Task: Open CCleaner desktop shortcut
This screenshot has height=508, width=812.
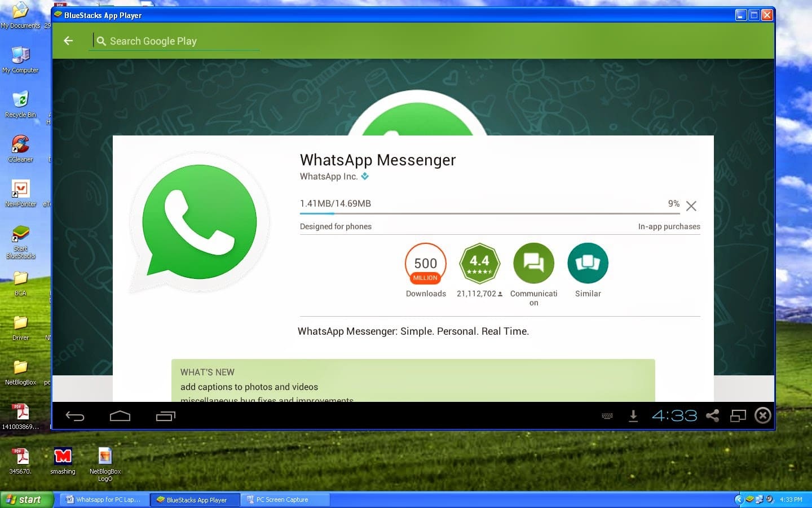Action: coord(20,148)
